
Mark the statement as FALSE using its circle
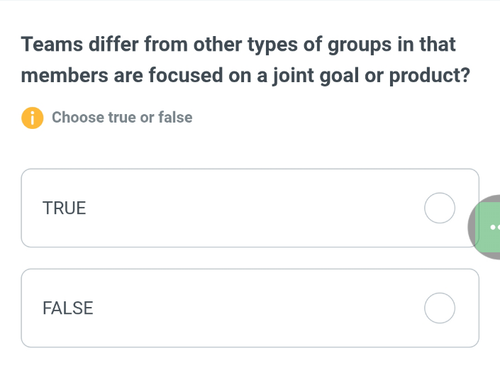coord(440,308)
